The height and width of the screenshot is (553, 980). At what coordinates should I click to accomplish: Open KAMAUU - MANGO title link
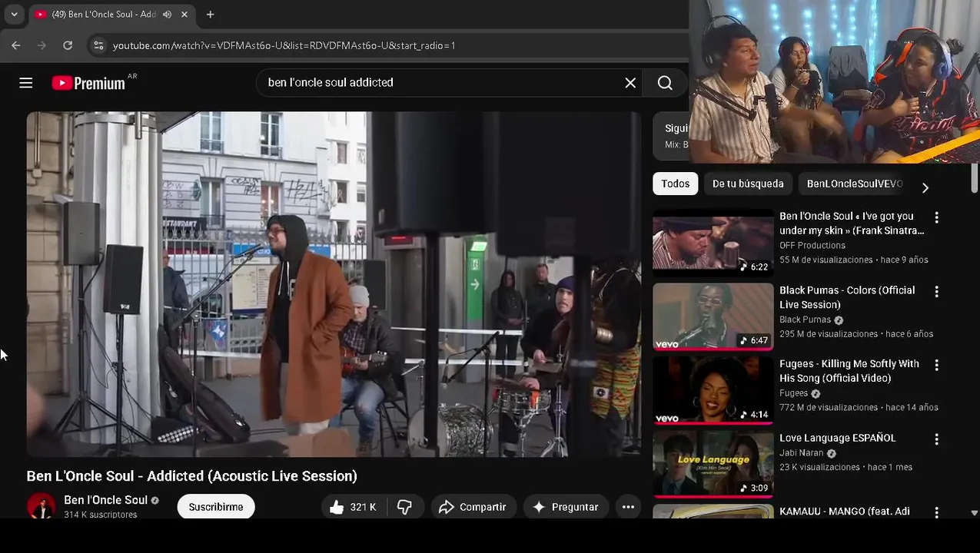845,512
